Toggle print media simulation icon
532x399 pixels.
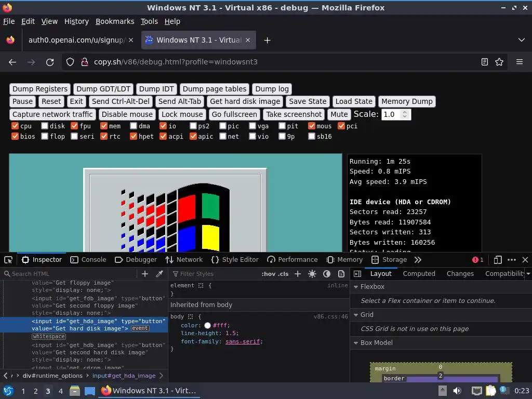pyautogui.click(x=341, y=274)
